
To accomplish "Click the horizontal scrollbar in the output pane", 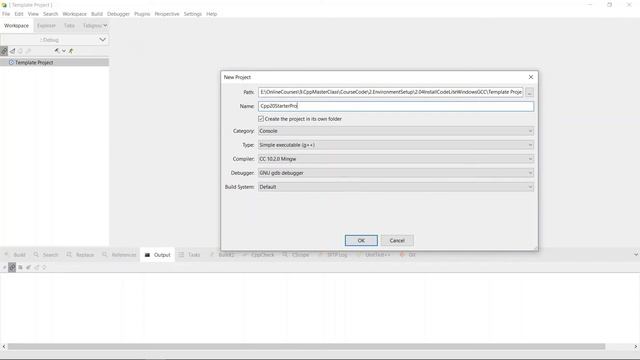I will [306, 347].
